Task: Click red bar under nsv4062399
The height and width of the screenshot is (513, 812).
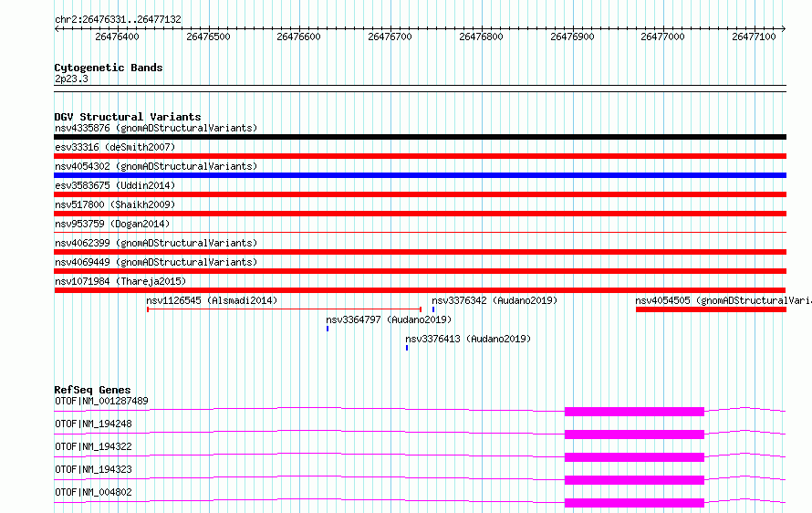Action: point(420,252)
